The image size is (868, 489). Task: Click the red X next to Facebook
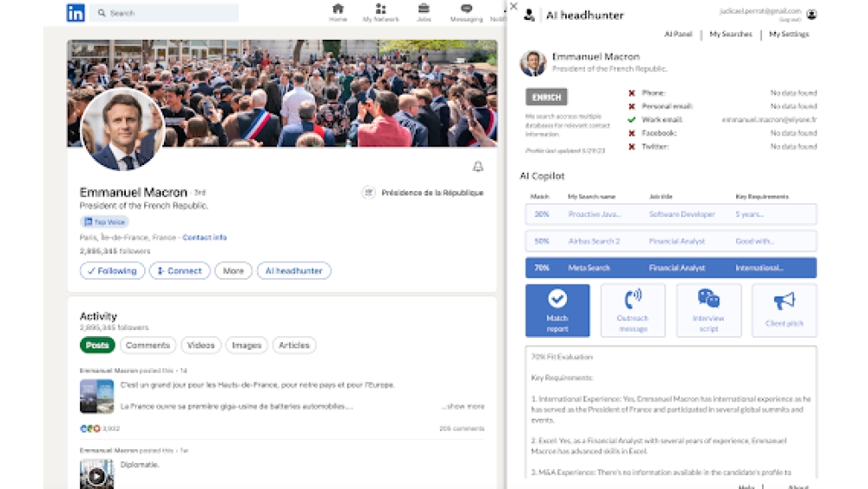click(632, 134)
